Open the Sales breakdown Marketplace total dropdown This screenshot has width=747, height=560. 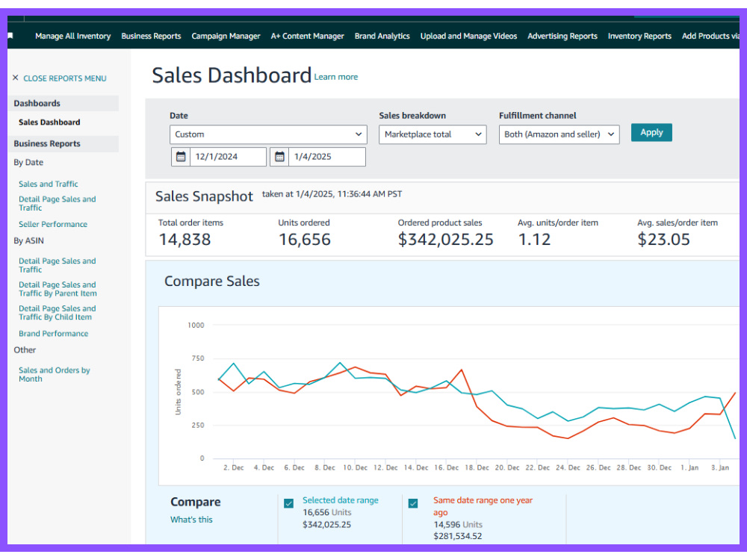pos(433,134)
